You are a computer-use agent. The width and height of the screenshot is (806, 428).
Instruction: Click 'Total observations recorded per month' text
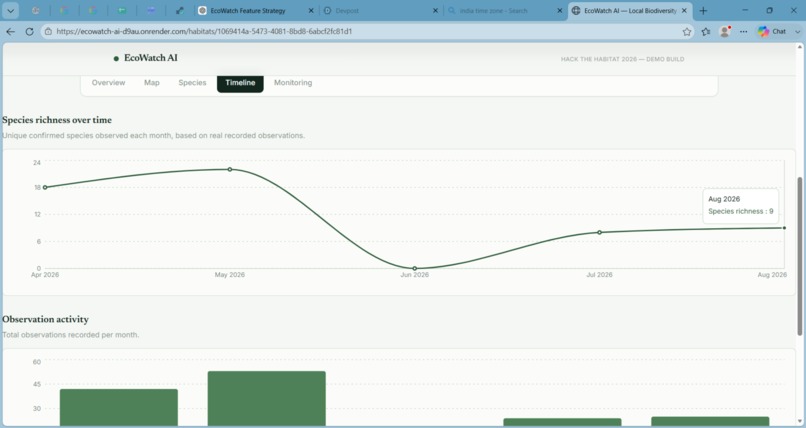(70, 335)
